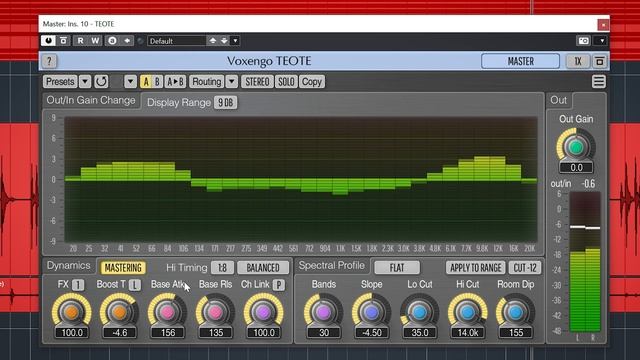Adjust the Hi Cut knob
Image resolution: width=640 pixels, height=360 pixels.
coord(468,312)
